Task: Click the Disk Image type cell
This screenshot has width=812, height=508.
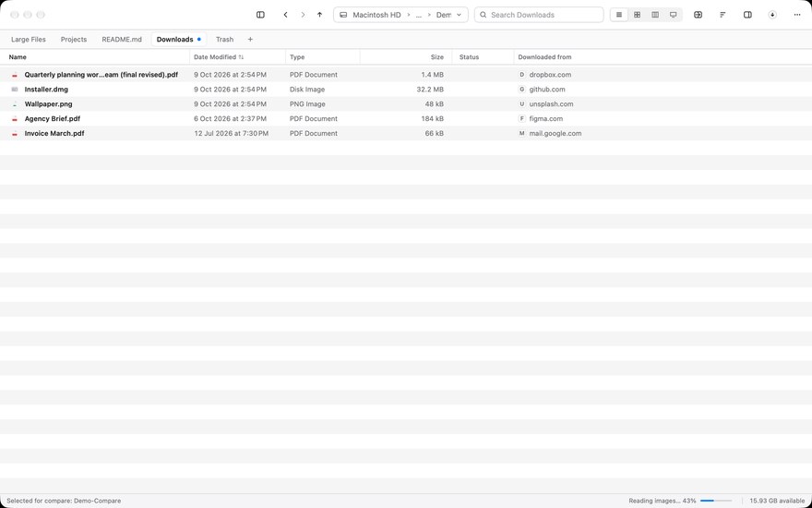Action: click(x=307, y=90)
